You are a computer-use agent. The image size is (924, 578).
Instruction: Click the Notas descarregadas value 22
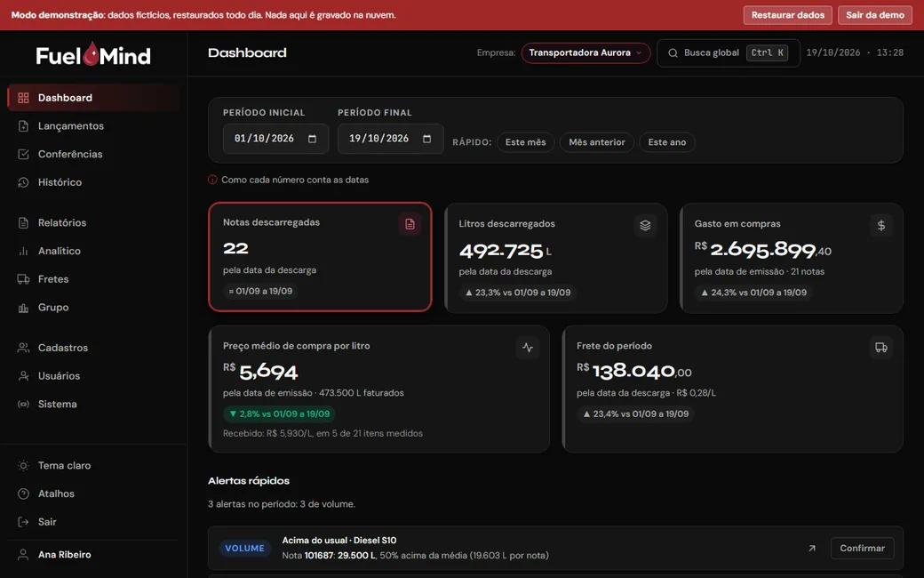pos(235,248)
